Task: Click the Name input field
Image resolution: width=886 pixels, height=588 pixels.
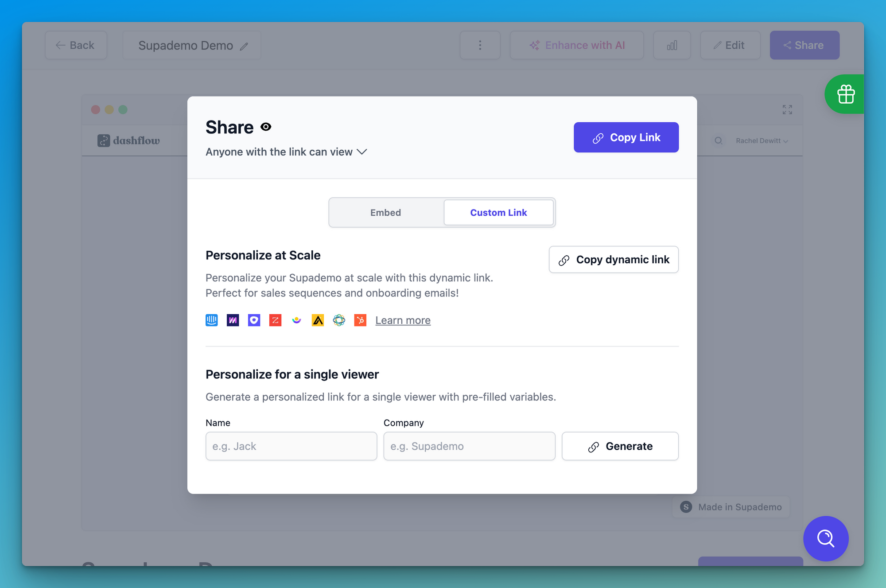Action: click(291, 446)
